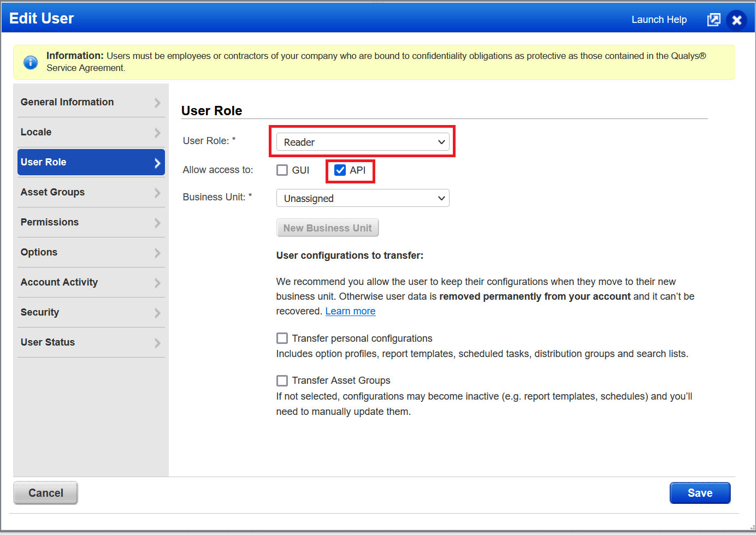Open the User Role dropdown

coord(363,142)
